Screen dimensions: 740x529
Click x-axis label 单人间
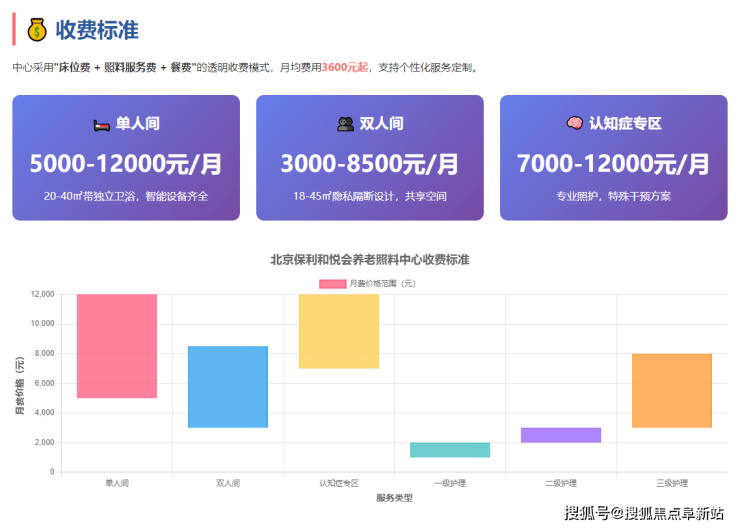117,483
